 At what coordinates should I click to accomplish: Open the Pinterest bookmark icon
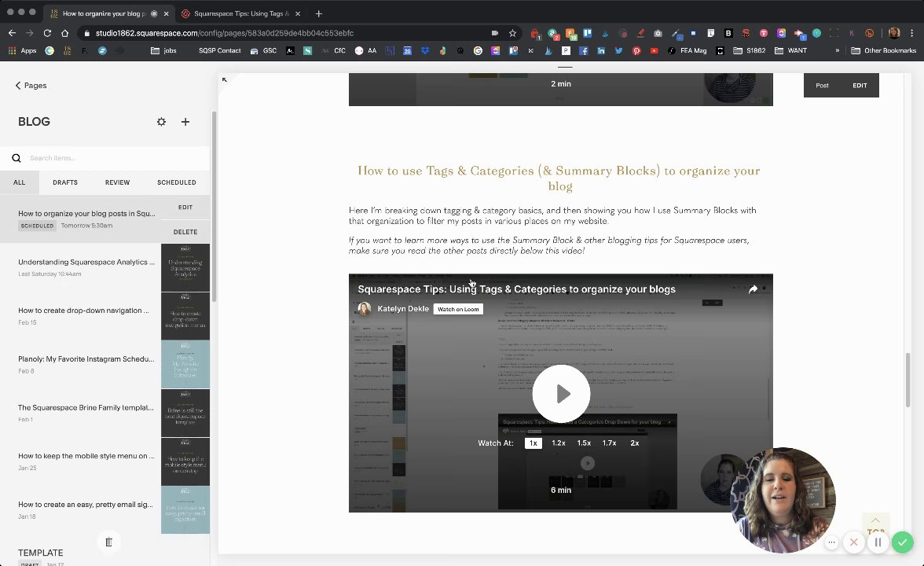pos(636,50)
